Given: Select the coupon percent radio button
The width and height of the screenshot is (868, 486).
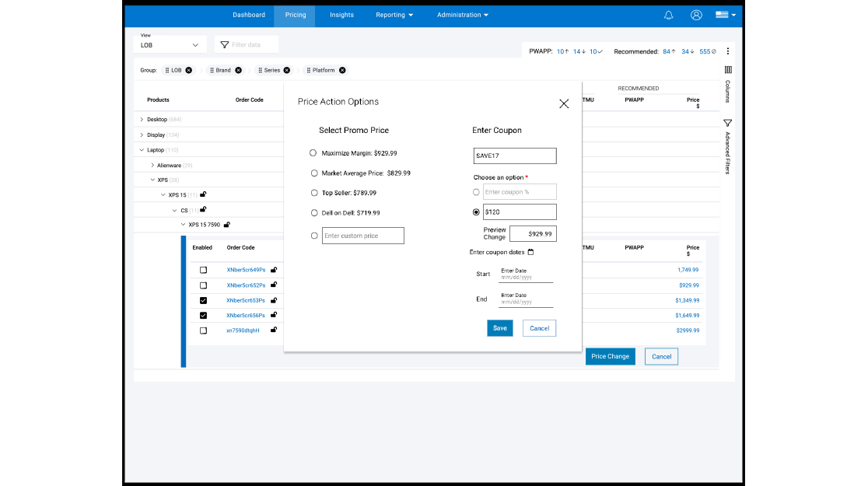Looking at the screenshot, I should click(476, 192).
